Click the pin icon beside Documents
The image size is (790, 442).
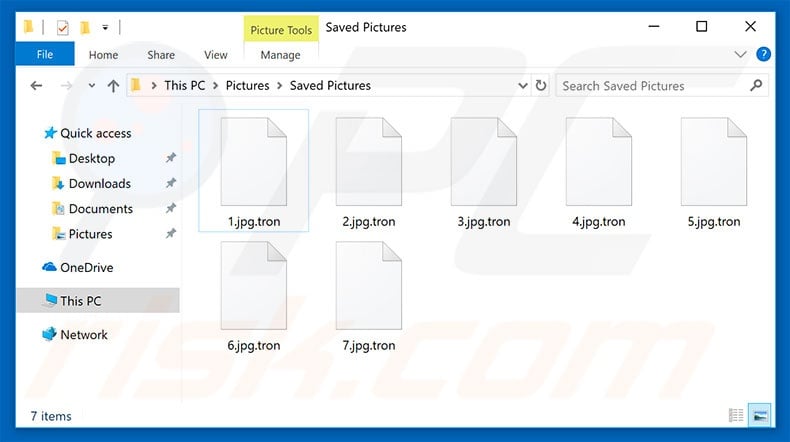click(x=171, y=208)
